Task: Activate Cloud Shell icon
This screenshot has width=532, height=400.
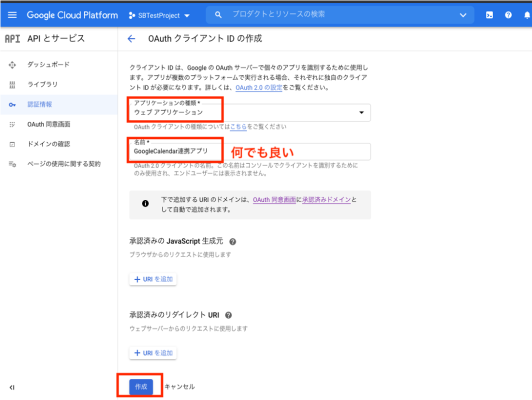Action: click(489, 15)
